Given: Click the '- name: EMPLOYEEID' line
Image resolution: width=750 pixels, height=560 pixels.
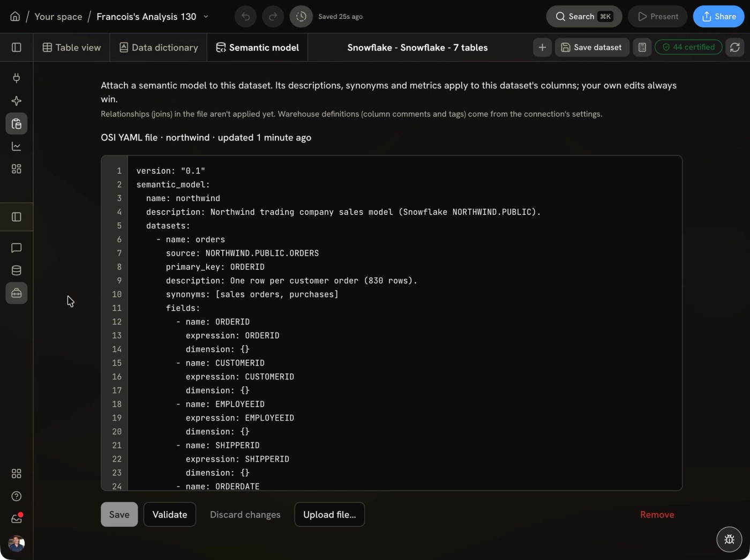Looking at the screenshot, I should [220, 404].
